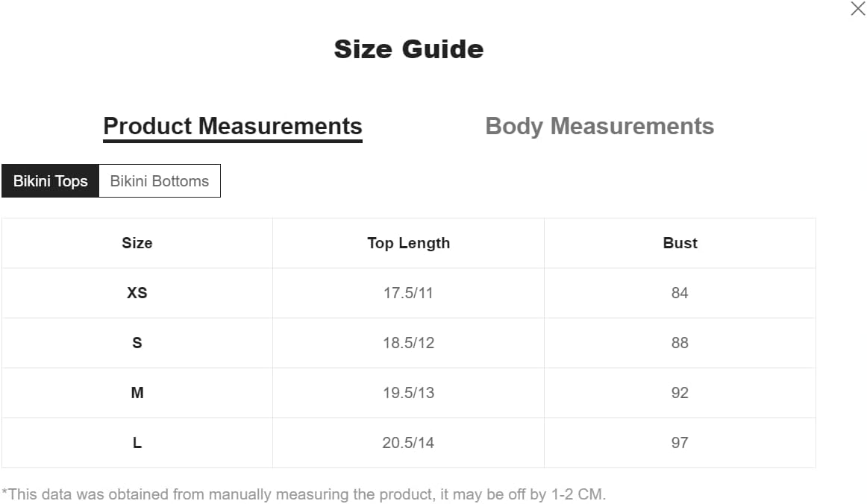Click the Top Length column header

[x=409, y=243]
